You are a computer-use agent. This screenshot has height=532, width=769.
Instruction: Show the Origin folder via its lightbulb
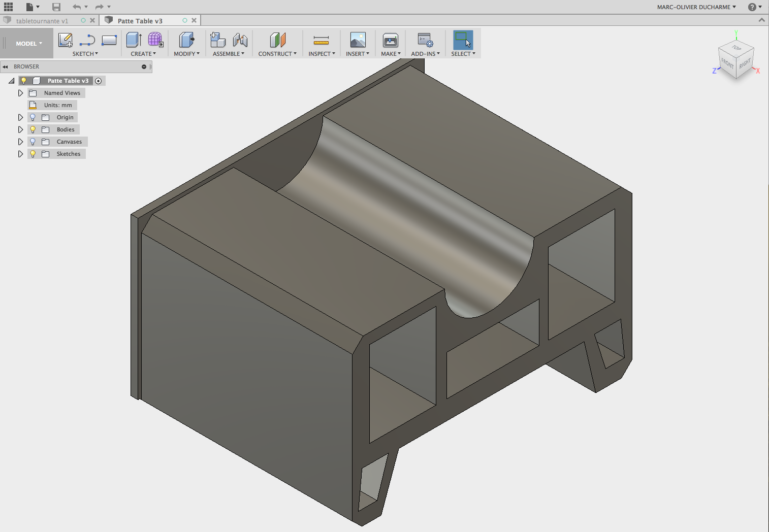point(33,117)
